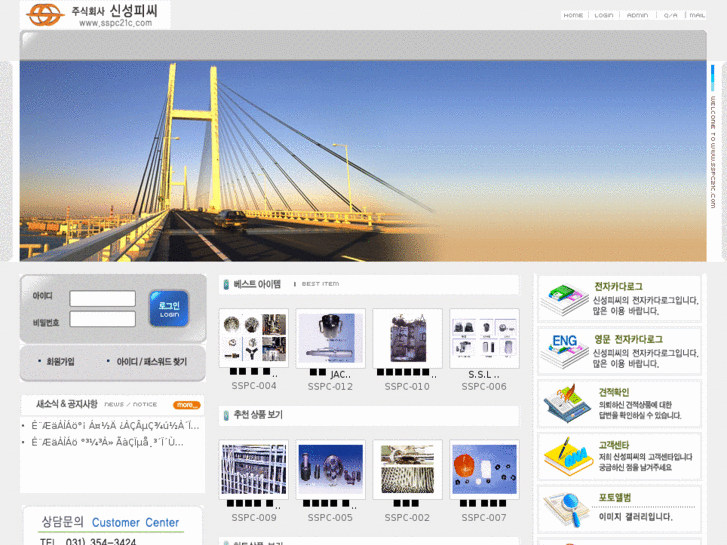Open the HOME menu link
727x545 pixels.
(573, 15)
